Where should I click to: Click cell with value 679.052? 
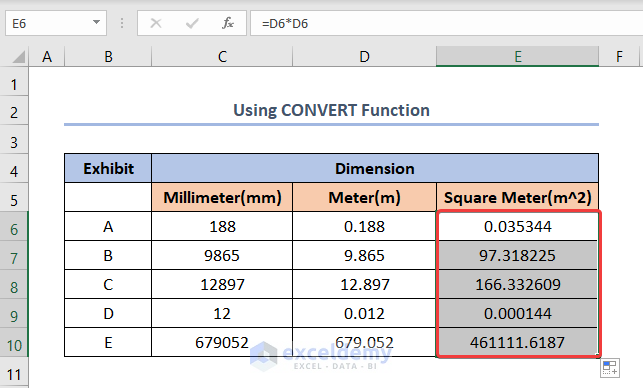coord(364,342)
